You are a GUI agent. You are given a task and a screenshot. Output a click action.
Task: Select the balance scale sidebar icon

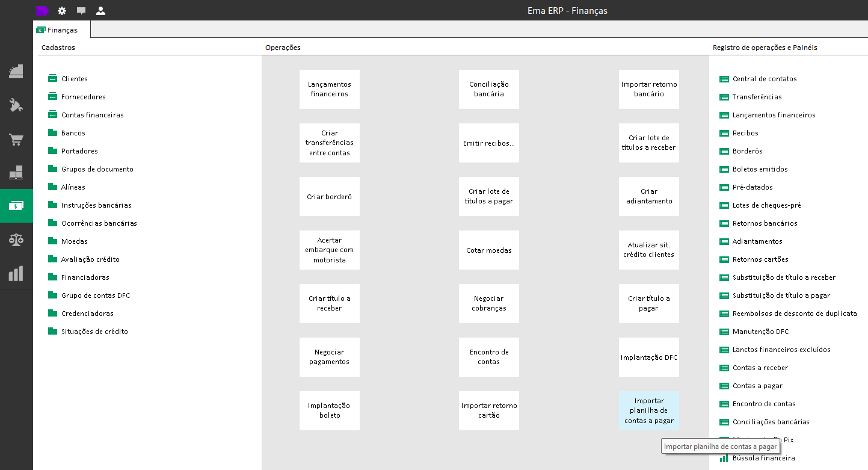pos(16,240)
